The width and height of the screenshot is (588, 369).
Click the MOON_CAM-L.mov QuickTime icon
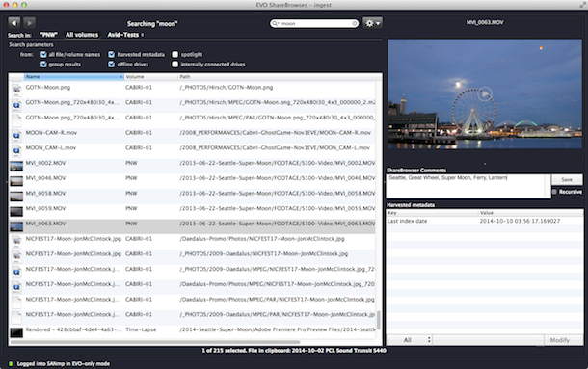(16, 149)
